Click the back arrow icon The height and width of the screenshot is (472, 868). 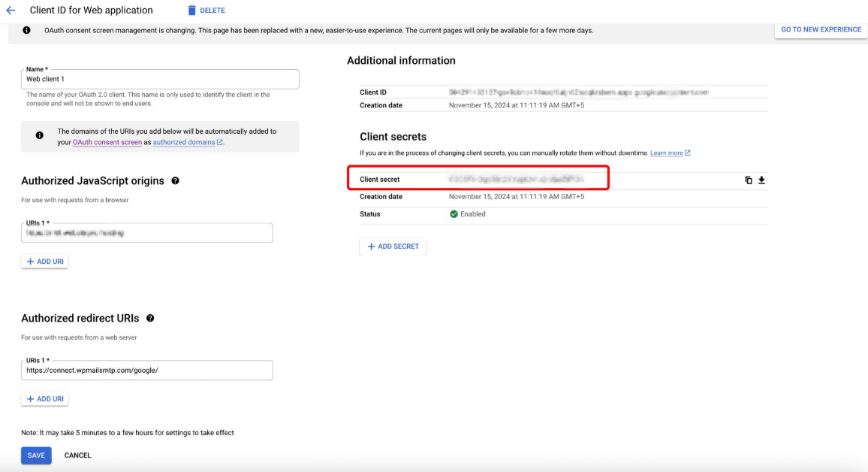11,11
